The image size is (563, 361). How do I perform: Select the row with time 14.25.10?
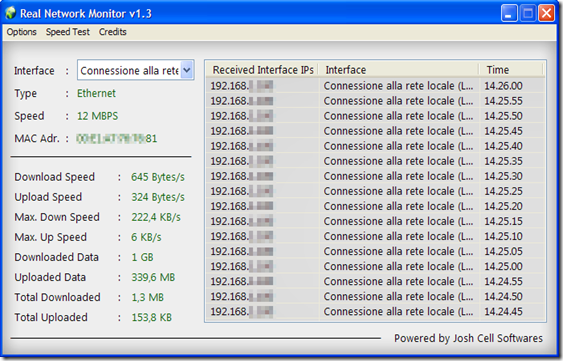pos(375,236)
